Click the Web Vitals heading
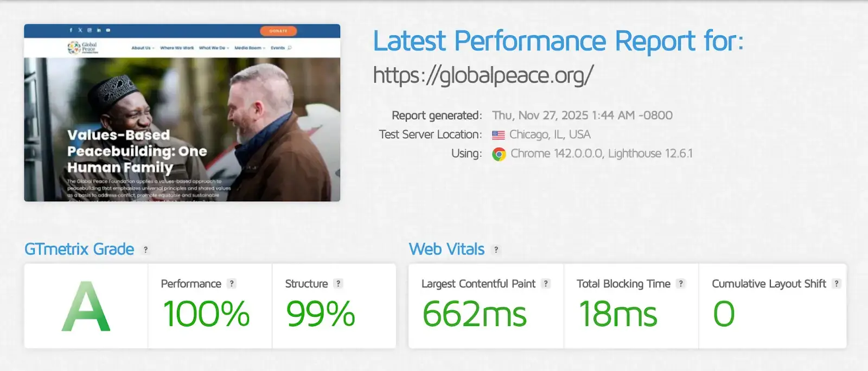Screen dimensions: 868x371 click(x=446, y=249)
